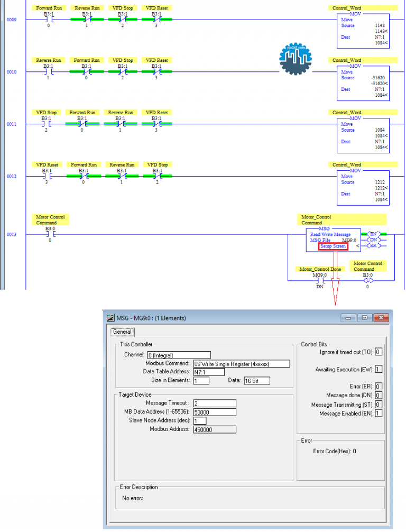Select VFD Reset contact on rung 0010
Image resolution: width=406 pixels, height=532 pixels.
coord(156,72)
